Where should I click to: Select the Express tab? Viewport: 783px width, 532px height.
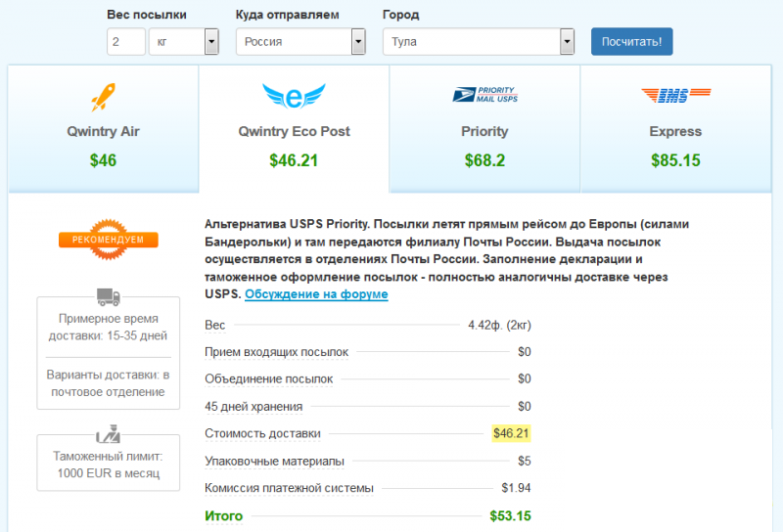coord(676,129)
